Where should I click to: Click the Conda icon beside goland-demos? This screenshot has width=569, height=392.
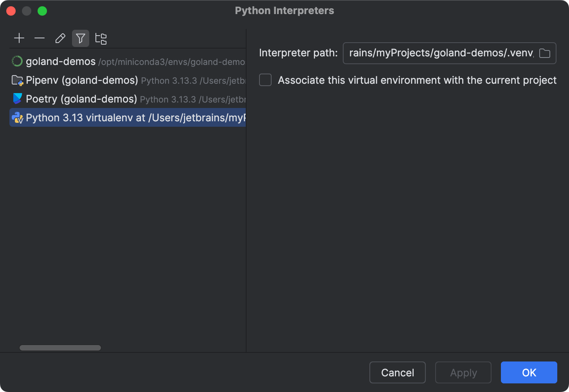(17, 61)
